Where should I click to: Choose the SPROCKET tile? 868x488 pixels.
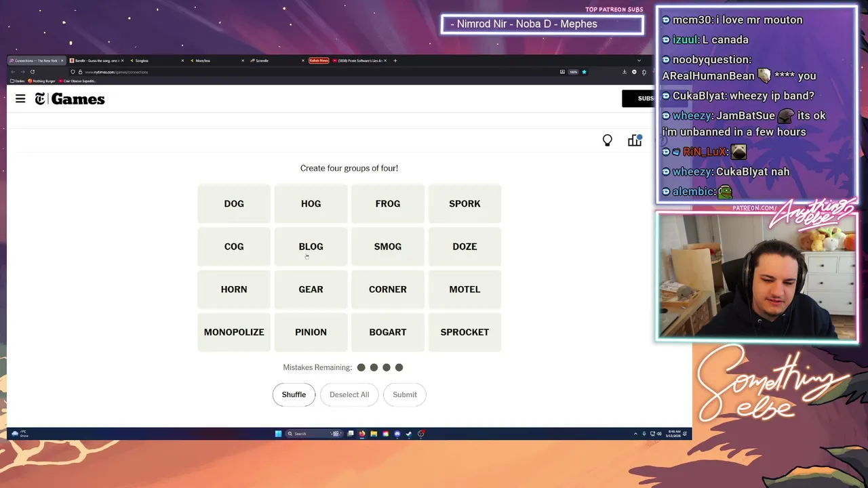(x=465, y=332)
